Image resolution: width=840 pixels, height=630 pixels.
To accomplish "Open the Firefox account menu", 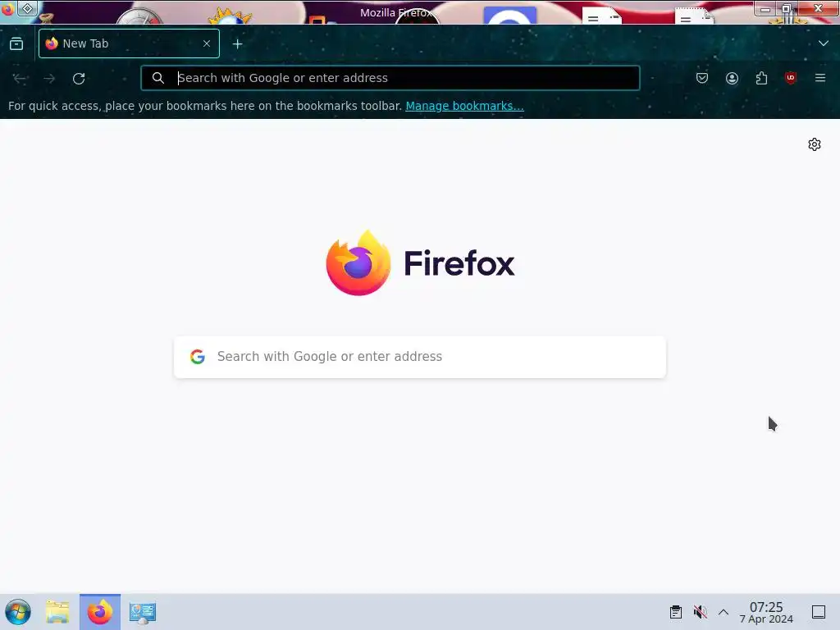I will [x=732, y=78].
